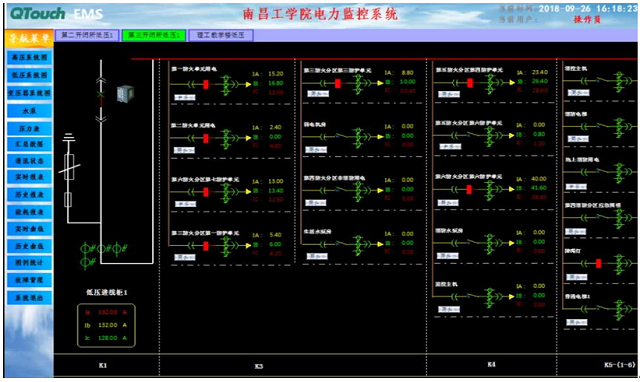Click the white label box under the 15.20 A feeder

185,98
